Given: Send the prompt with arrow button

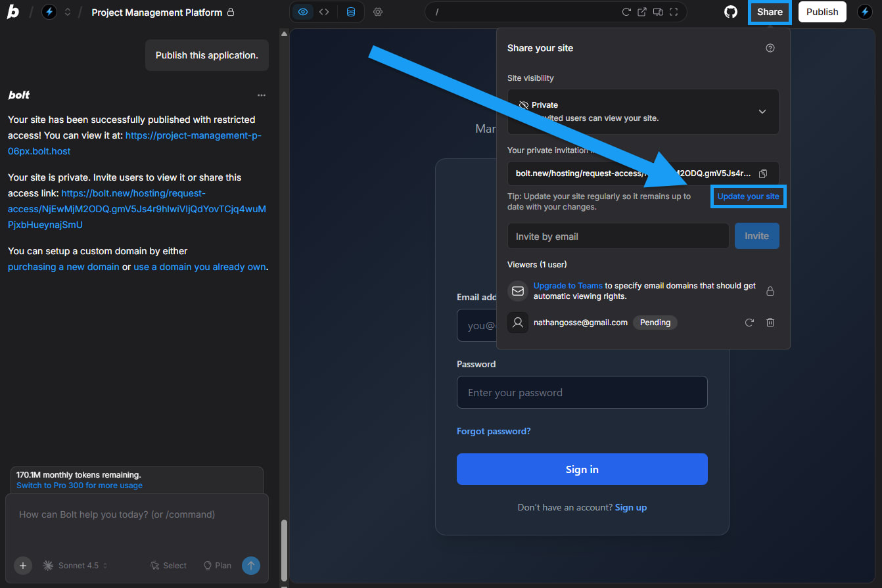Looking at the screenshot, I should coord(251,565).
